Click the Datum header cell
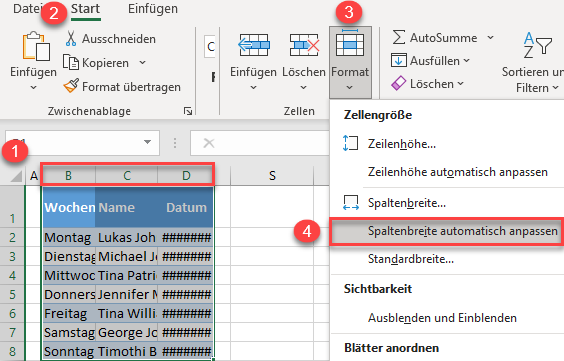The height and width of the screenshot is (361, 564). [186, 207]
